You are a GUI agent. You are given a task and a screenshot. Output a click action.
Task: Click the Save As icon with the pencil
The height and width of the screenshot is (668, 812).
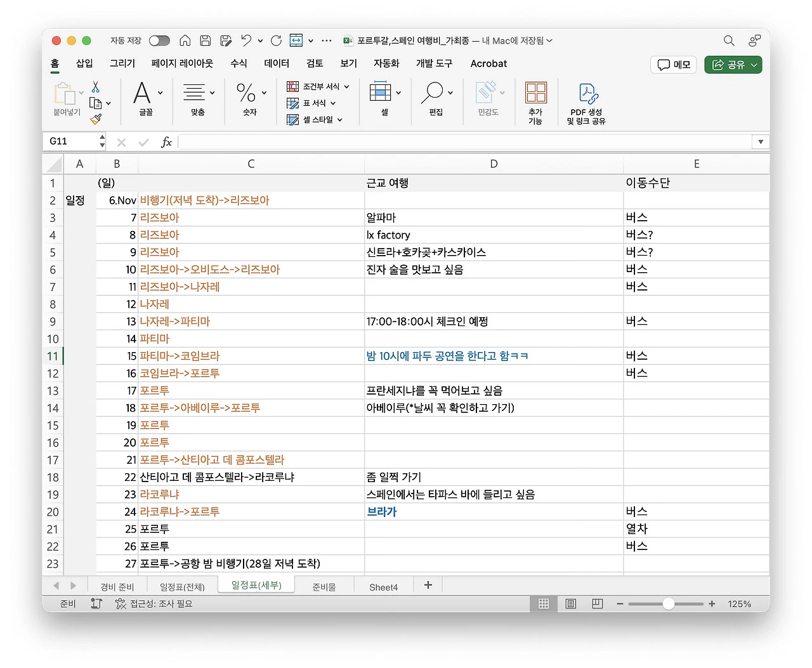click(x=226, y=41)
